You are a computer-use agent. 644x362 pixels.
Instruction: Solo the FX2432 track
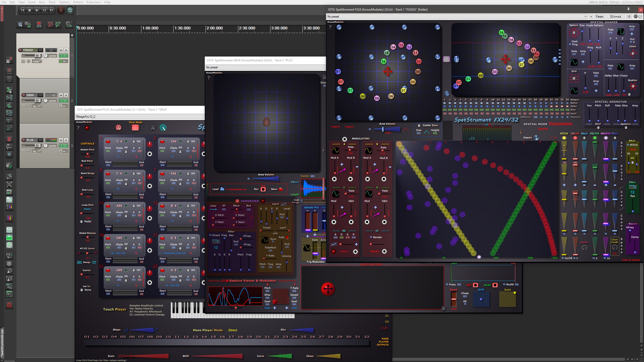[66, 50]
